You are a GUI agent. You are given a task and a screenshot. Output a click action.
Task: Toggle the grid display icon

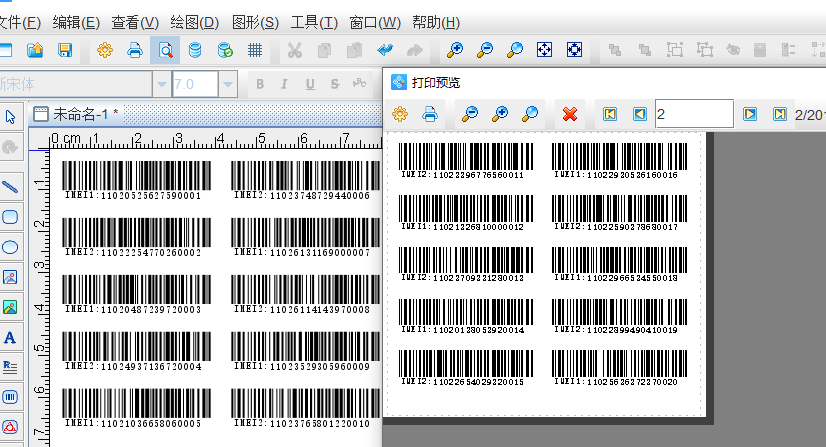255,49
